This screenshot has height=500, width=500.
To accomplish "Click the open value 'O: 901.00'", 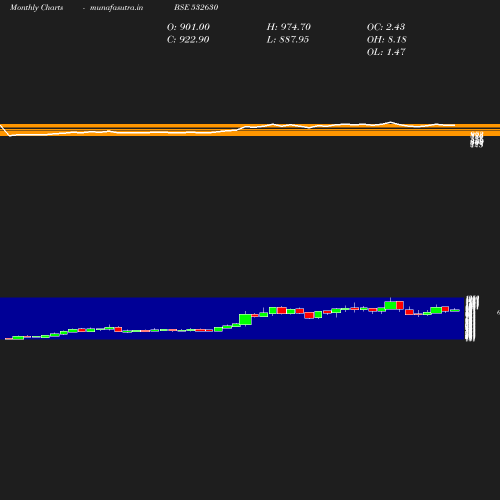I will tap(188, 27).
